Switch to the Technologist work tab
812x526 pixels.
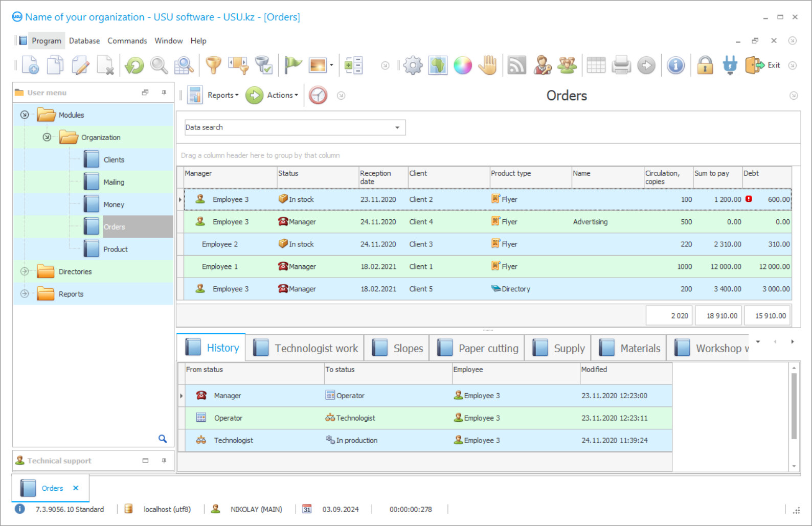click(306, 348)
